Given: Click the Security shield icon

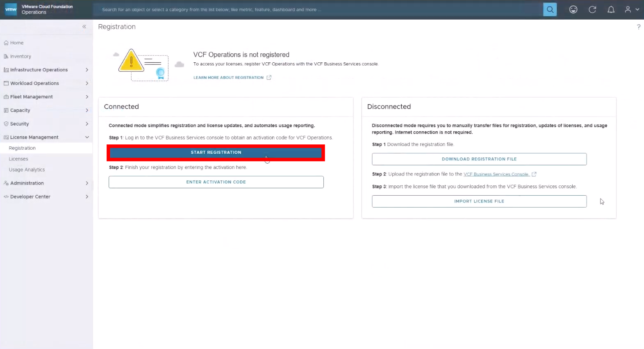Looking at the screenshot, I should coord(6,124).
